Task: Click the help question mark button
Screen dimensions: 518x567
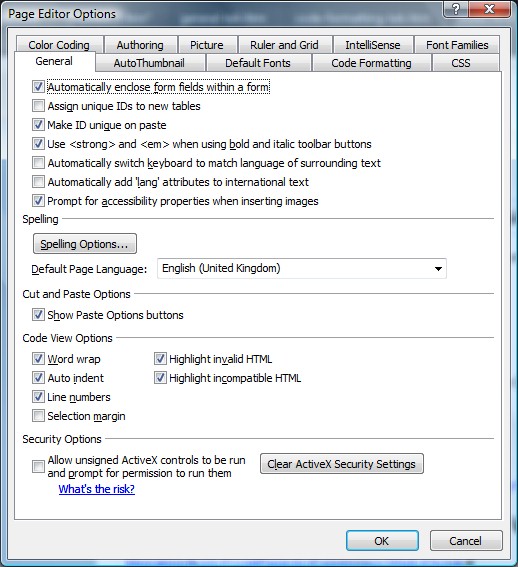Action: [x=456, y=9]
